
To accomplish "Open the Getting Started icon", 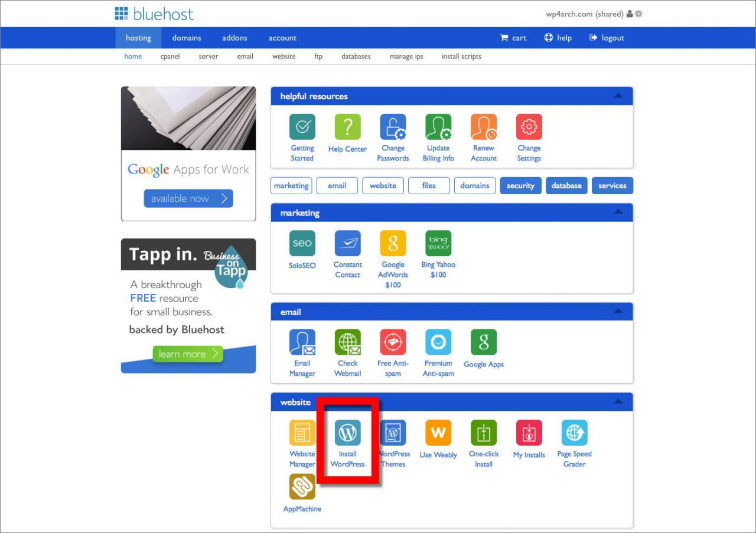I will point(302,127).
